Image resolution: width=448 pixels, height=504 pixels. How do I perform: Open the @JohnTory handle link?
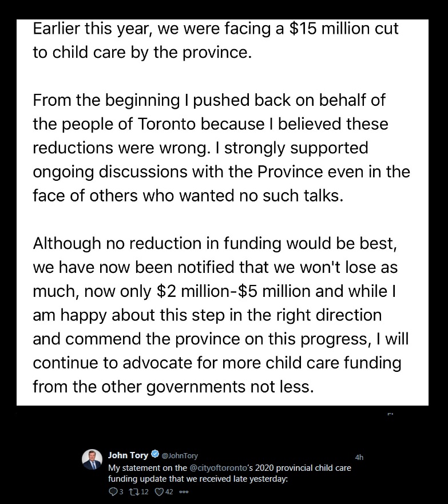(180, 456)
